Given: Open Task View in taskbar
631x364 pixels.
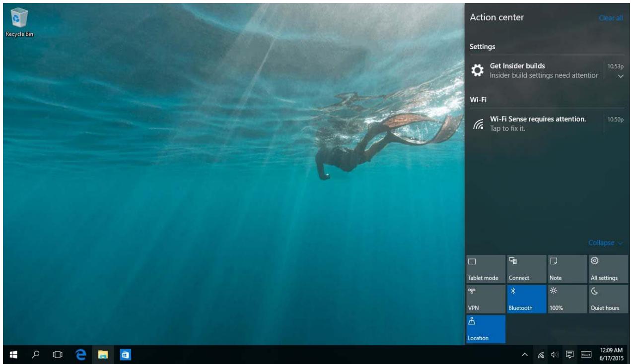Looking at the screenshot, I should click(58, 355).
